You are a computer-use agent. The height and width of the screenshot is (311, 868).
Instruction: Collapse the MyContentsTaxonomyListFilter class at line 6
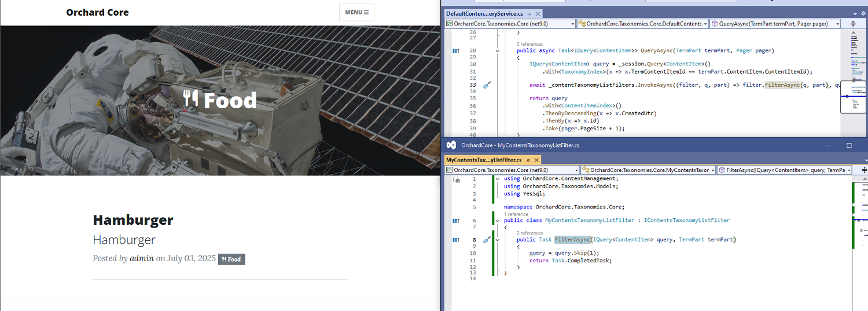coord(498,221)
